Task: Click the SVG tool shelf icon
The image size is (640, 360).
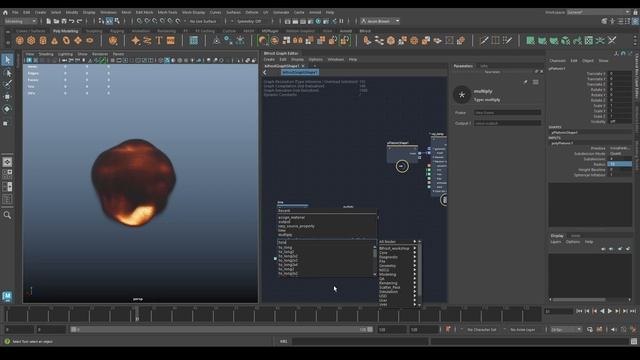Action: point(171,40)
